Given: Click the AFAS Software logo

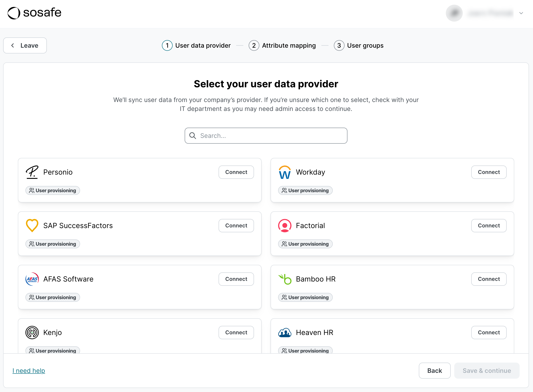Looking at the screenshot, I should tap(32, 279).
